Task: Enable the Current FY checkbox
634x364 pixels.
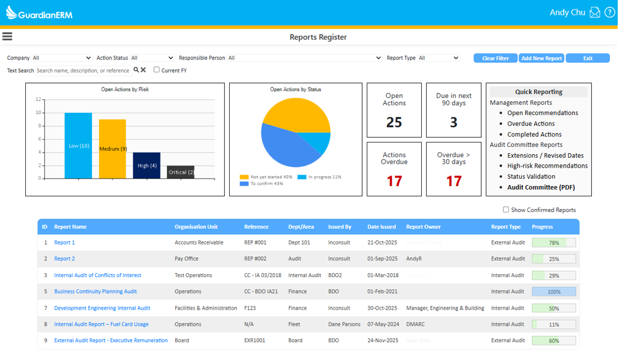Action: [157, 70]
